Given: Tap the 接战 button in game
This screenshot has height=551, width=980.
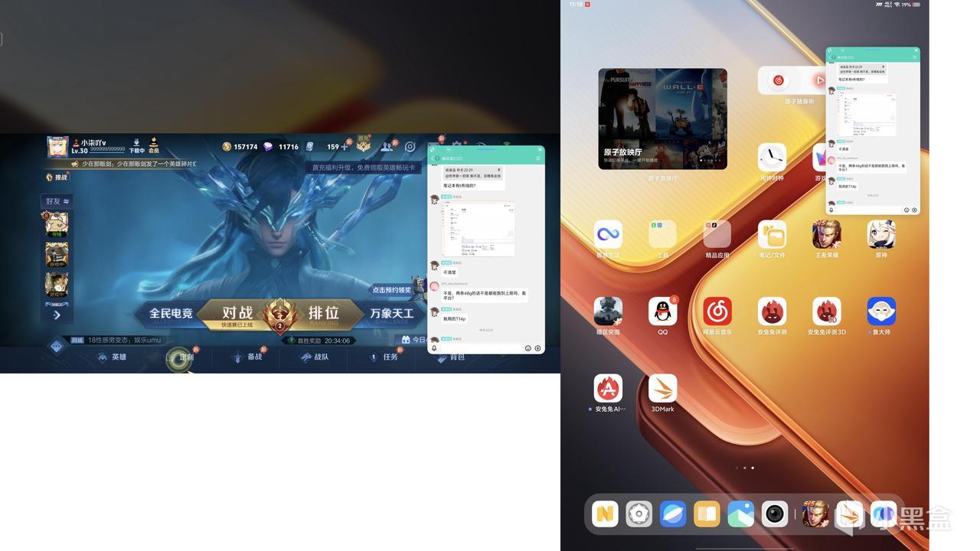Looking at the screenshot, I should point(56,178).
